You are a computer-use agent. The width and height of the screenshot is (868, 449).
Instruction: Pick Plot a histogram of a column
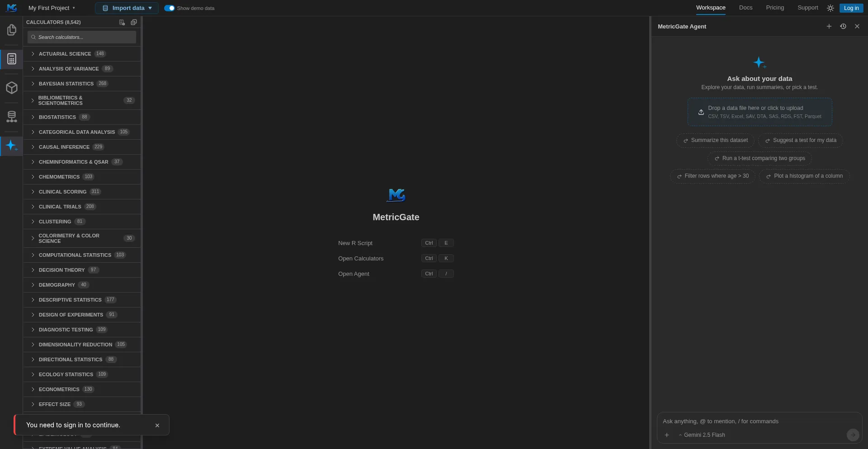pyautogui.click(x=804, y=176)
